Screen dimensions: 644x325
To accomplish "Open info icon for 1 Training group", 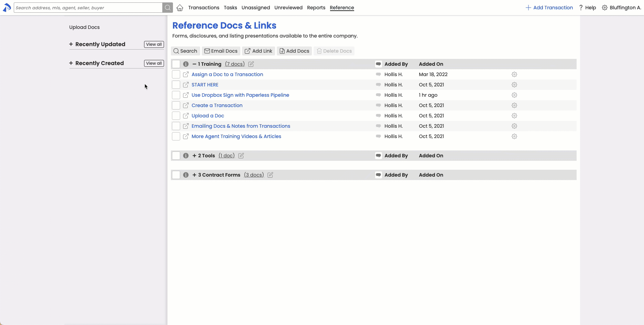I will (x=186, y=64).
